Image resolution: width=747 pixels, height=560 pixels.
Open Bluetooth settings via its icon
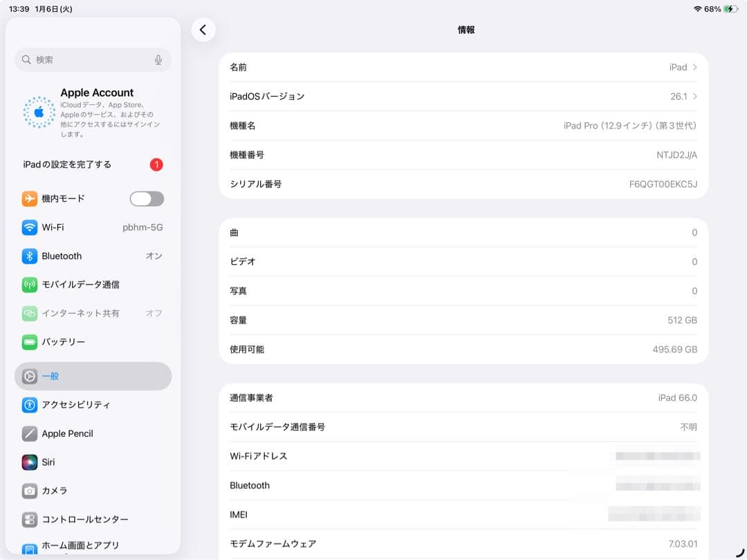29,256
